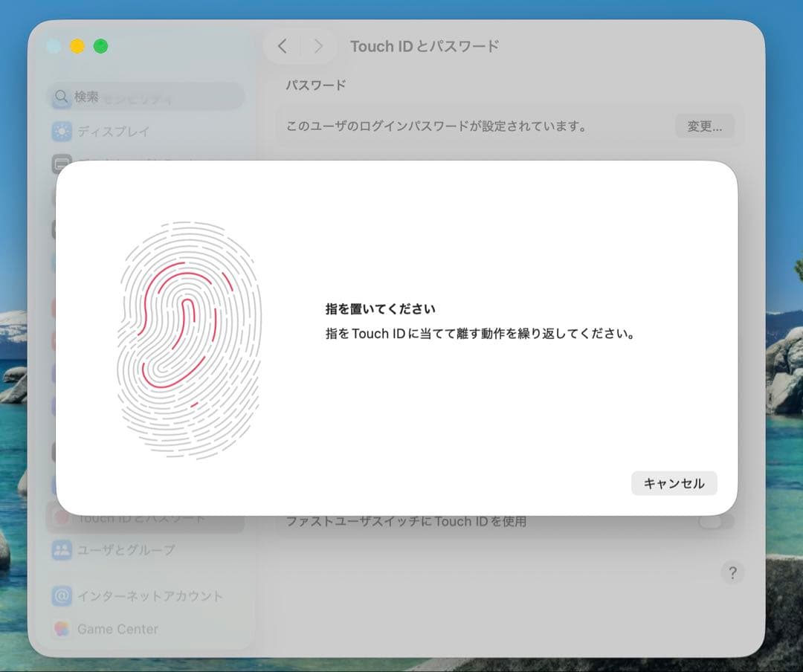Click the magnifying glass search icon

coord(62,97)
